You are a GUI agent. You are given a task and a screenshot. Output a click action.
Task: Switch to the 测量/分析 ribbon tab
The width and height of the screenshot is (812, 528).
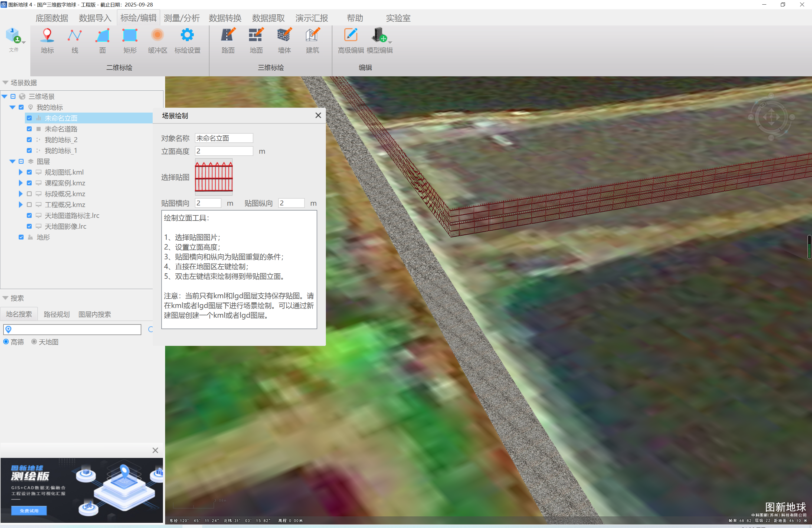pos(182,18)
